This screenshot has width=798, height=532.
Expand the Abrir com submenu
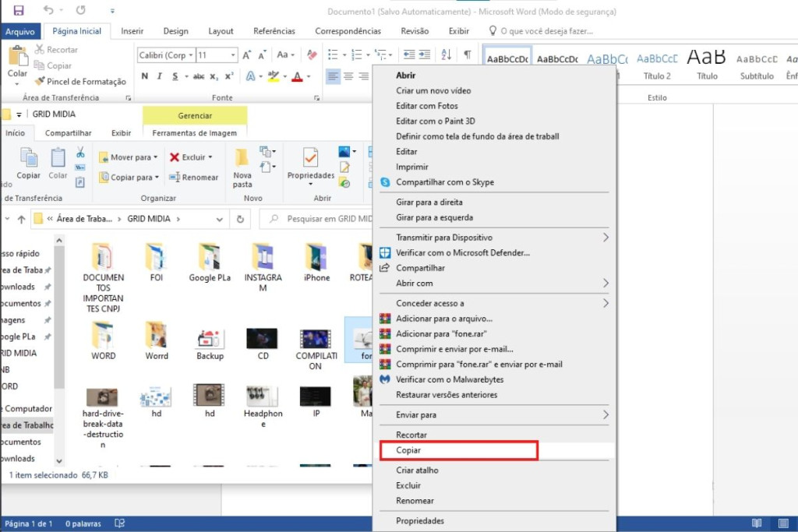606,284
